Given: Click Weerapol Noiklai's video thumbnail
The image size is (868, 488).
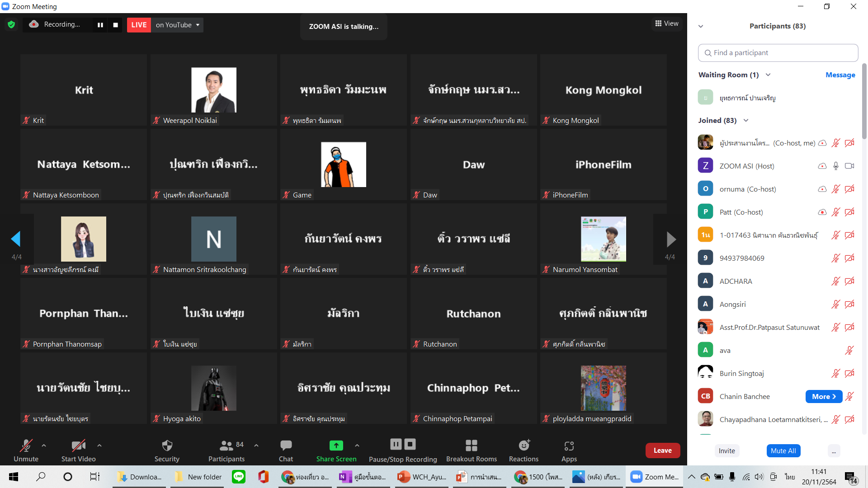Looking at the screenshot, I should click(x=214, y=90).
